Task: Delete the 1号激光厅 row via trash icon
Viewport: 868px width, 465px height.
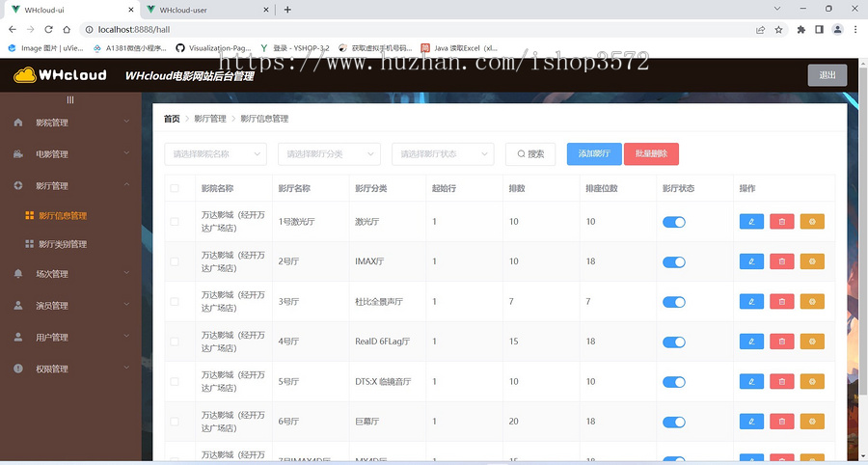Action: coord(781,222)
